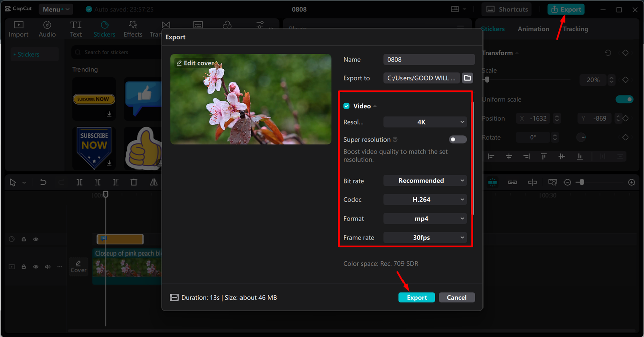Toggle Super resolution switch
Screen dimensions: 644x337
point(458,139)
